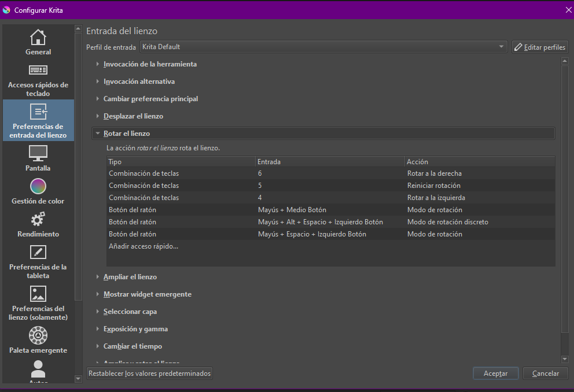Screen dimensions: 574x392
Task: Click the Mayús + Medio Botón entry
Action: pos(330,210)
